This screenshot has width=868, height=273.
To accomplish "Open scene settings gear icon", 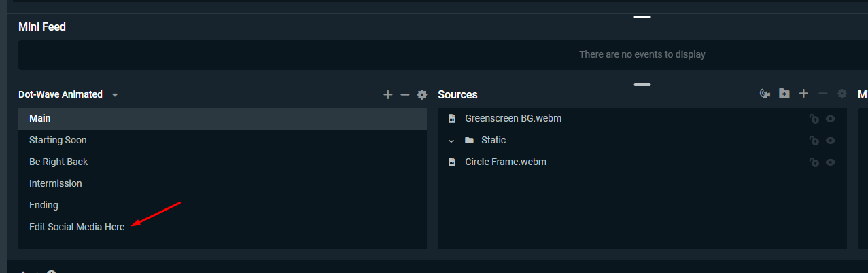I will click(x=422, y=95).
